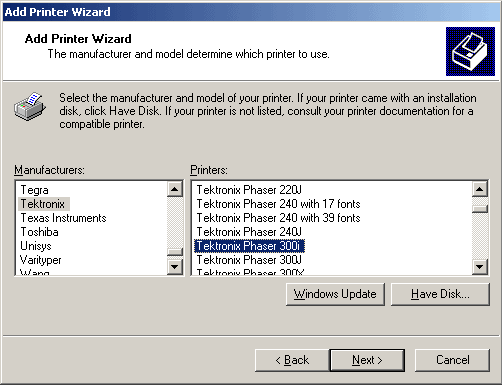Screen dimensions: 502x385
Task: Proceed with the Next button
Action: tap(367, 360)
